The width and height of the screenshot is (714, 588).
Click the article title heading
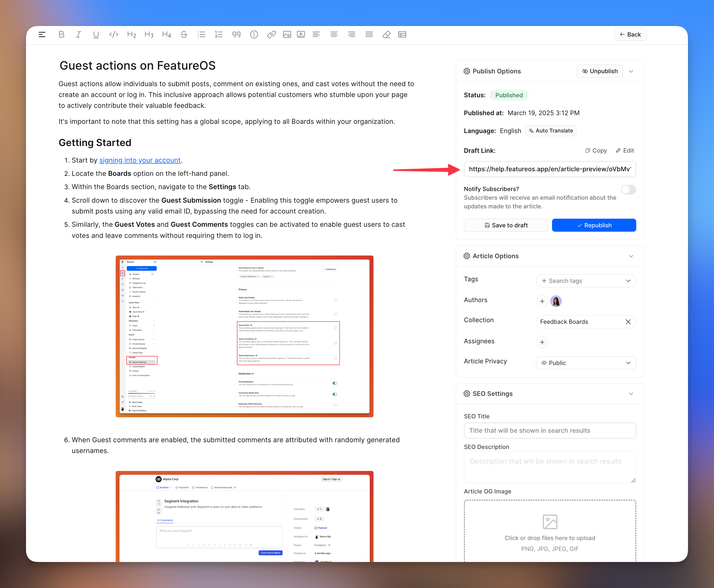click(x=137, y=65)
